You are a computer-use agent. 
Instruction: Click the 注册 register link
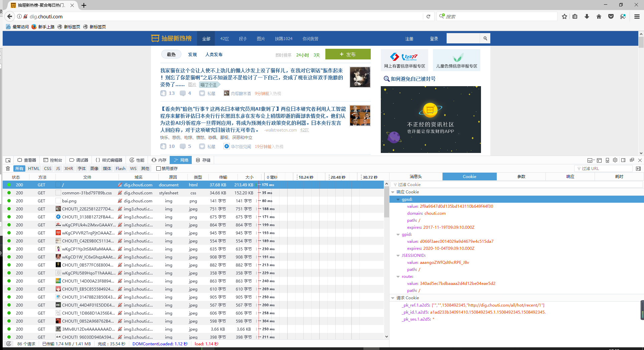click(x=409, y=39)
